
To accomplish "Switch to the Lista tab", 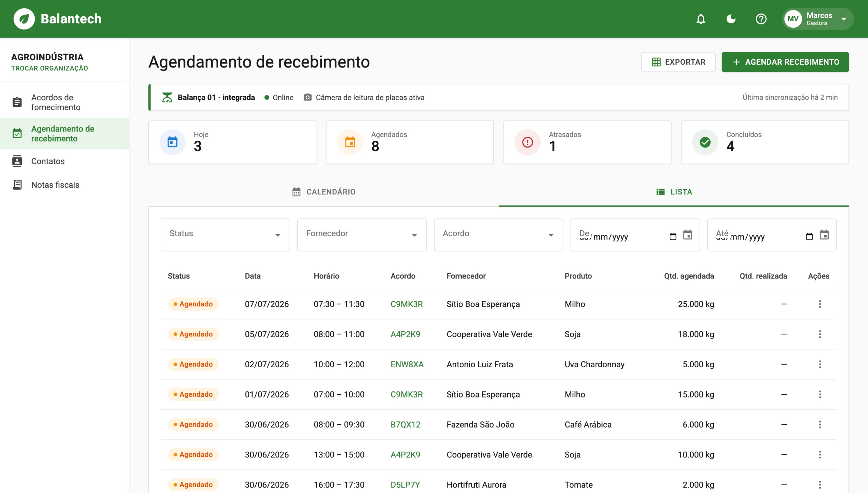I will (674, 192).
